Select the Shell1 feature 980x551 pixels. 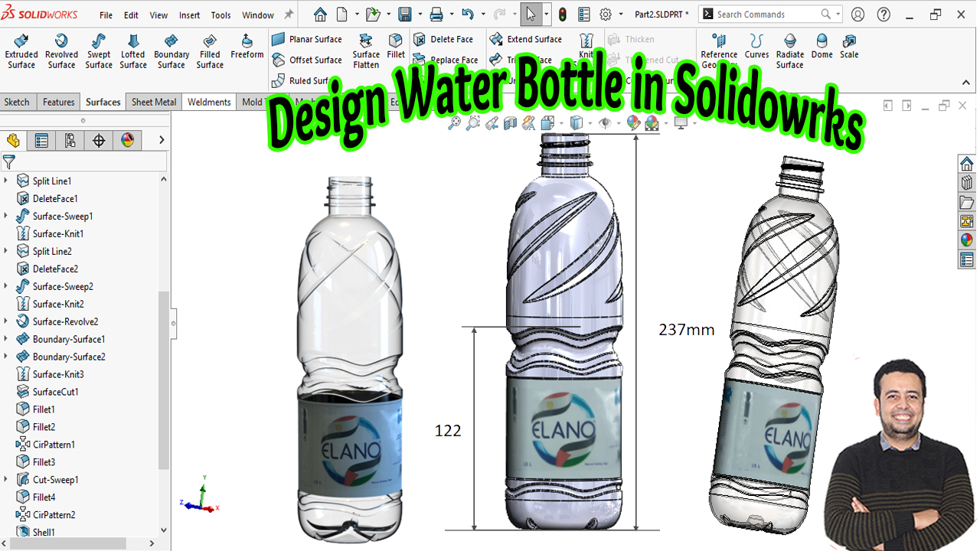35,532
